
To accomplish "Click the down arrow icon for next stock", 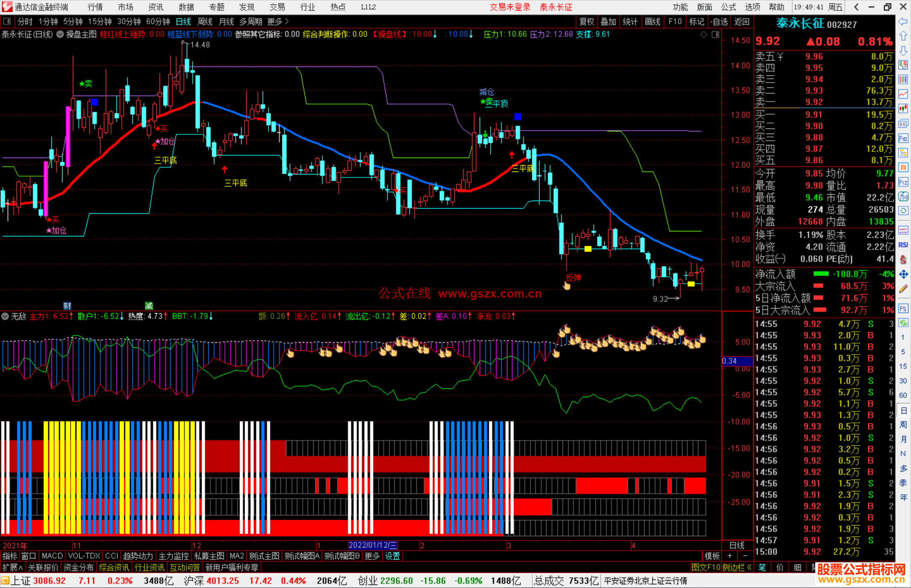I will pos(903,51).
